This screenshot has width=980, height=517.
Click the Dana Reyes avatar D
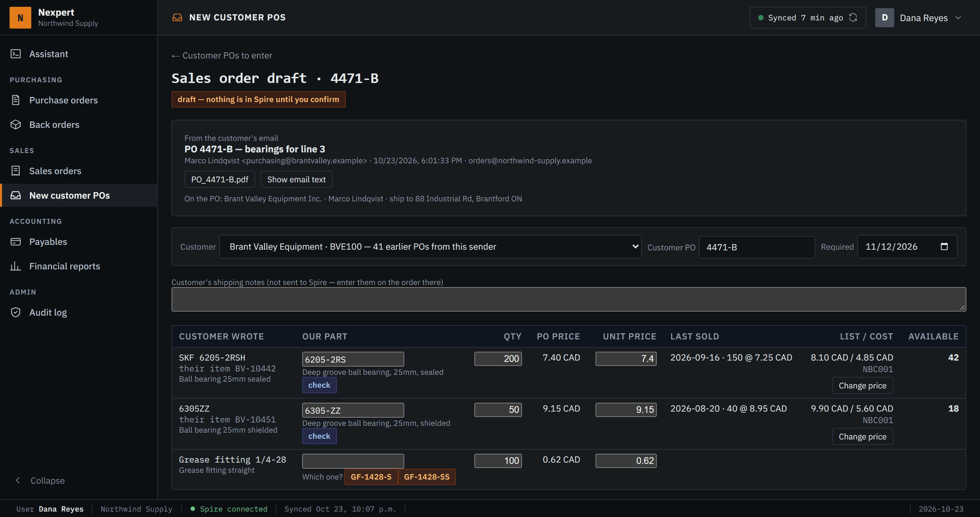point(884,17)
